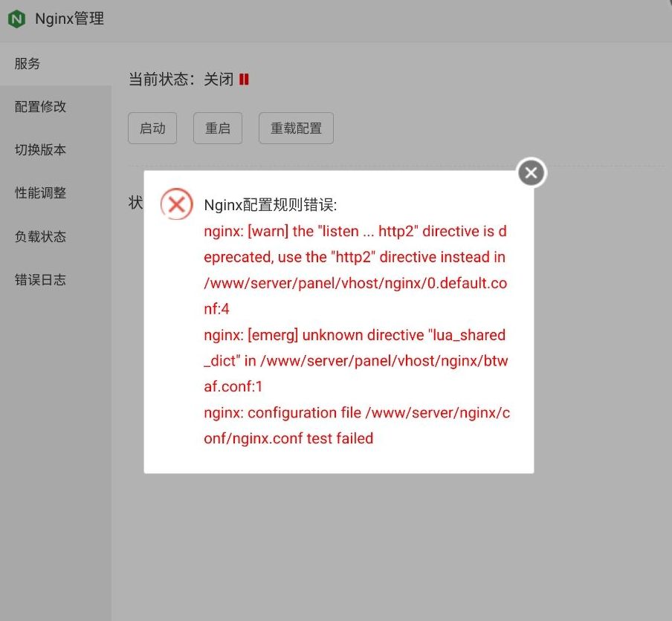This screenshot has height=621, width=672.
Task: Click the 0.default.co path line in the error
Action: (x=355, y=283)
